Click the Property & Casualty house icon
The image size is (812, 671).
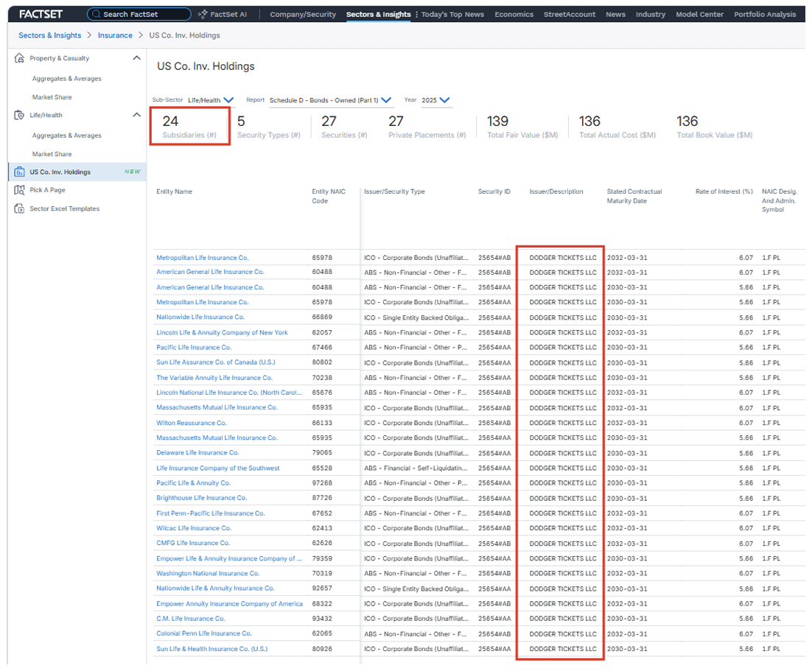click(x=19, y=58)
